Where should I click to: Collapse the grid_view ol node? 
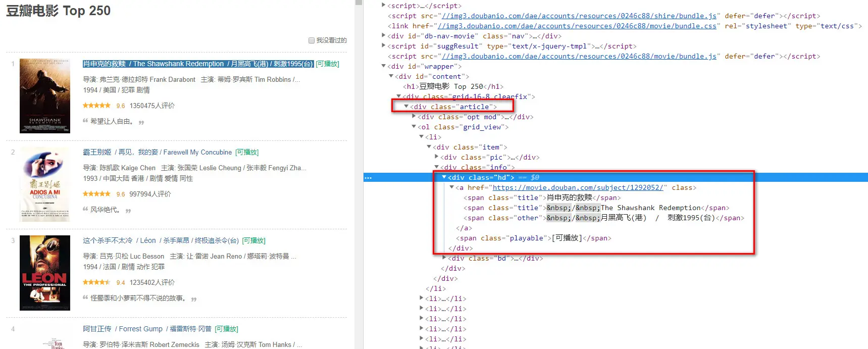(x=414, y=127)
